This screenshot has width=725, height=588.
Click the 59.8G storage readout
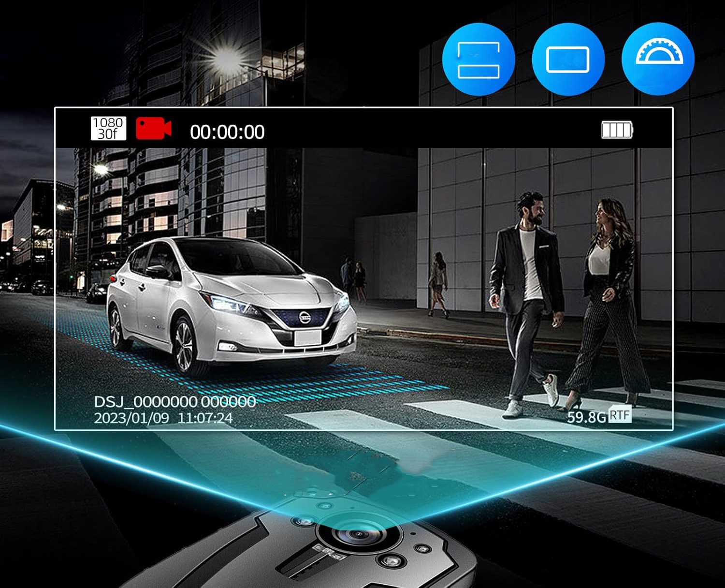586,417
